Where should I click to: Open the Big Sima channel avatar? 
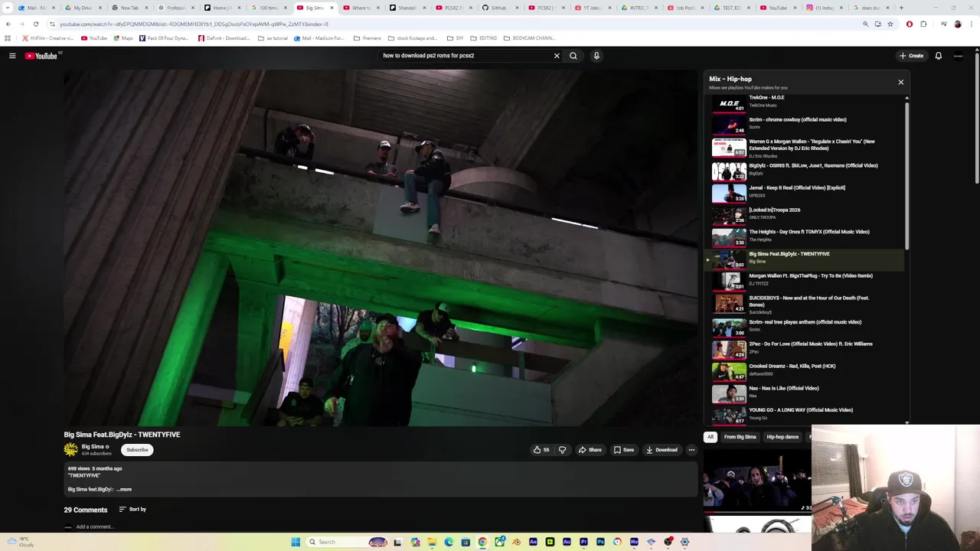point(70,450)
